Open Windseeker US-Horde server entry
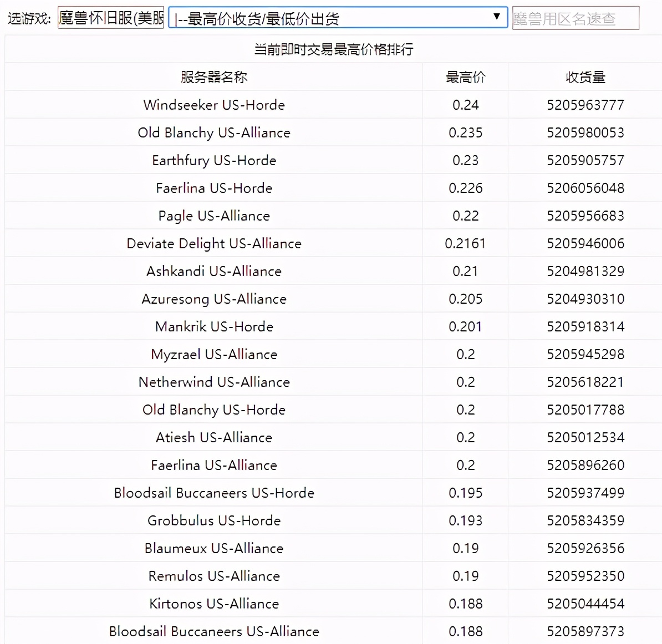 click(x=214, y=105)
